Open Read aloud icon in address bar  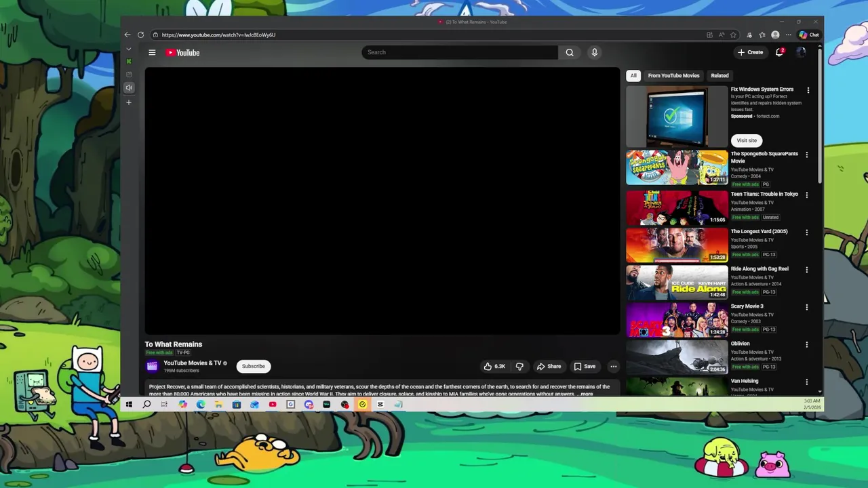(722, 35)
